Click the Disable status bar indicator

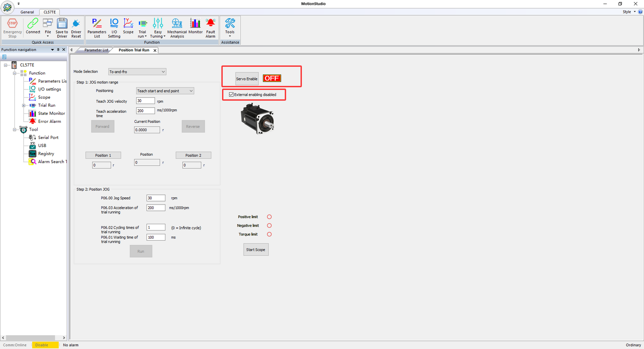[x=45, y=345]
